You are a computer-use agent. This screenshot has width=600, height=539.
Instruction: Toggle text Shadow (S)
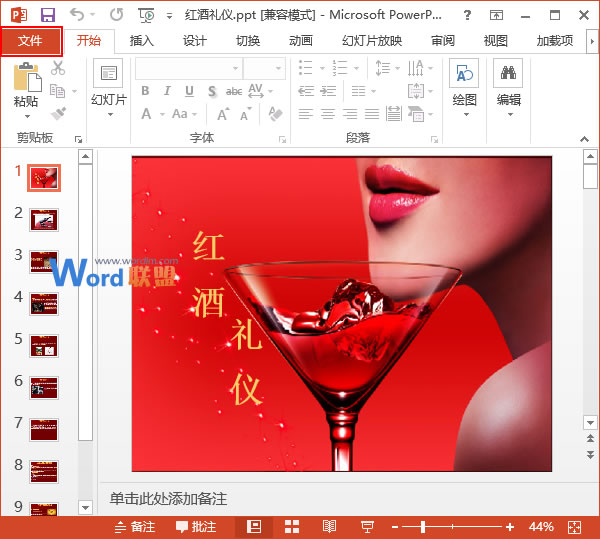(212, 91)
